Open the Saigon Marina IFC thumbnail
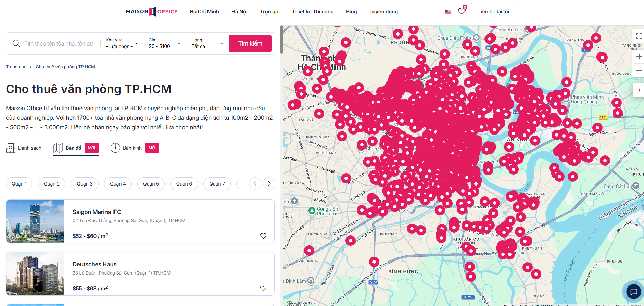The height and width of the screenshot is (306, 644). [x=35, y=221]
